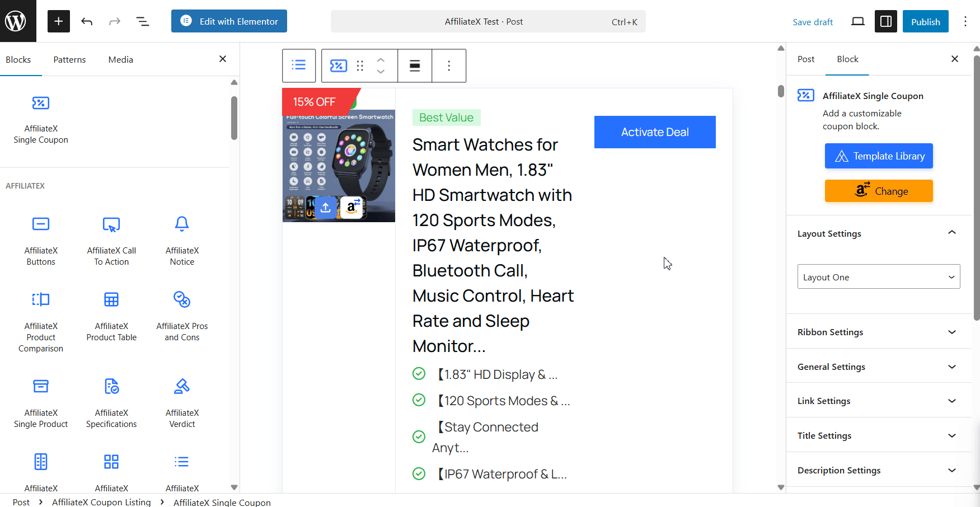
Task: Click the upload image icon on product photo
Action: click(x=326, y=207)
